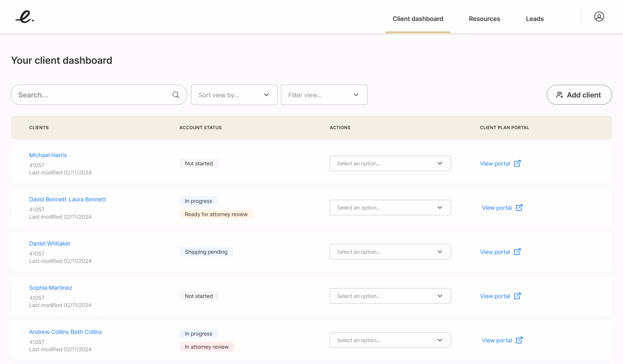Click View portal for Sophia Martinez
Image resolution: width=623 pixels, height=364 pixels.
495,296
